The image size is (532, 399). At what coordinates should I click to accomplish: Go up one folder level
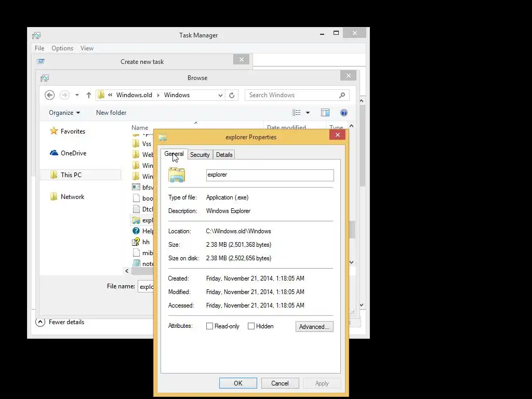point(88,95)
